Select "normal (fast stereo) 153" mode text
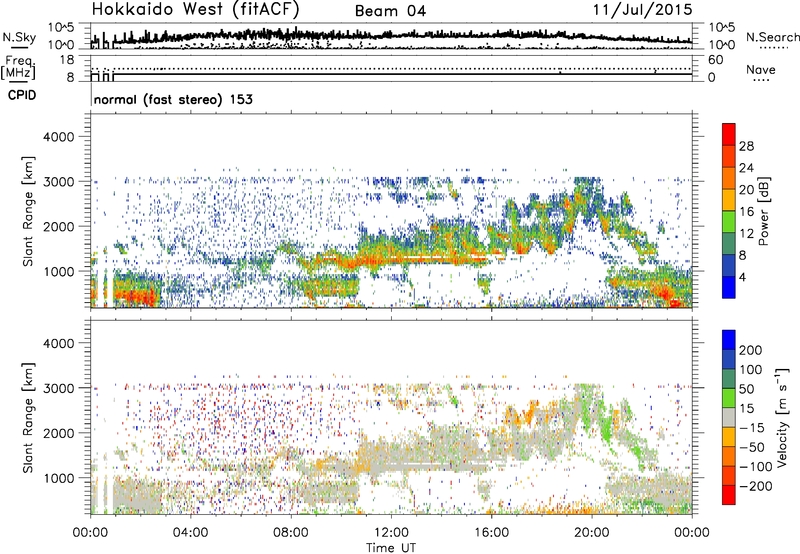800x554 pixels. (x=173, y=99)
